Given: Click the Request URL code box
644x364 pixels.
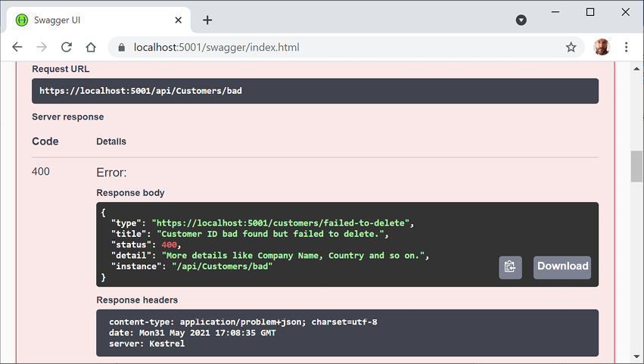Looking at the screenshot, I should point(315,91).
